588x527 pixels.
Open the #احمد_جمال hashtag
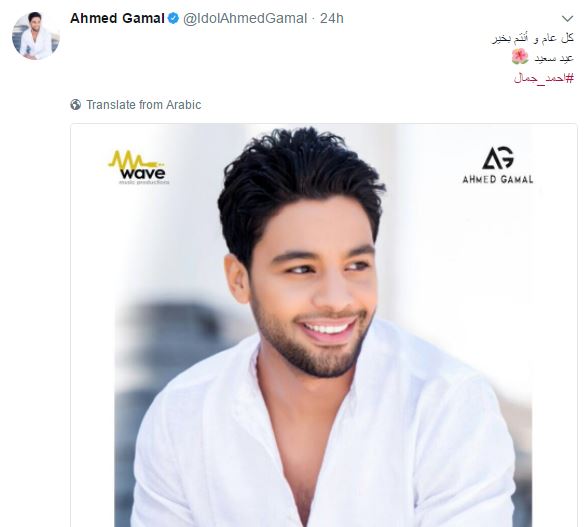[x=544, y=78]
